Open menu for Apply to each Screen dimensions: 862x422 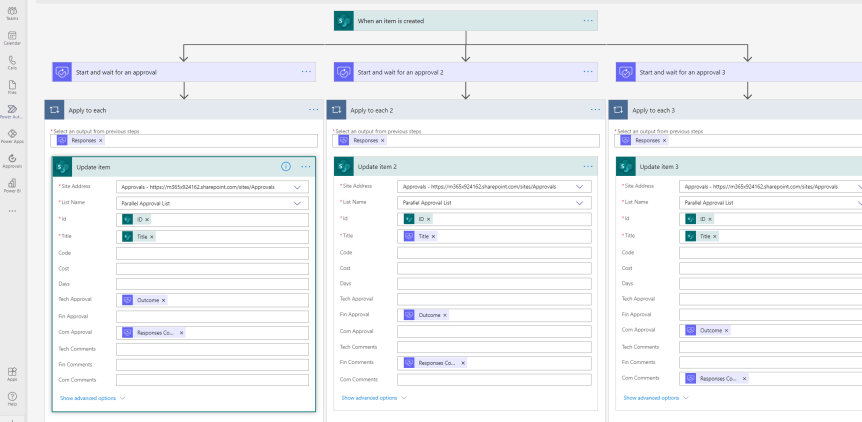pos(313,110)
